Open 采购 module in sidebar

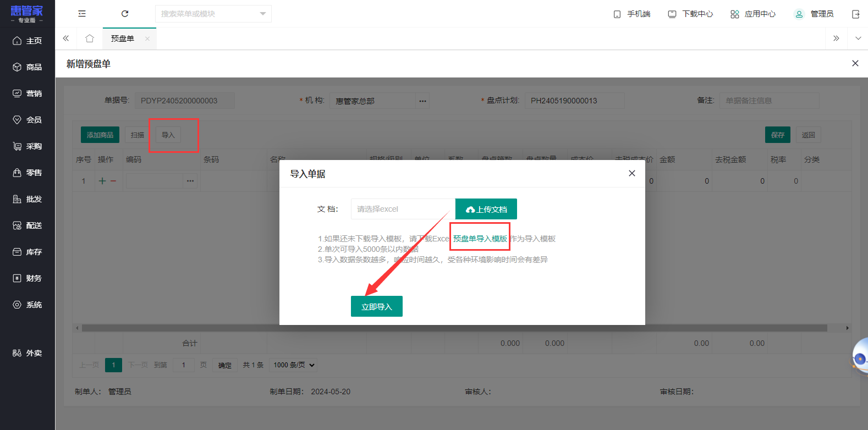(x=28, y=146)
